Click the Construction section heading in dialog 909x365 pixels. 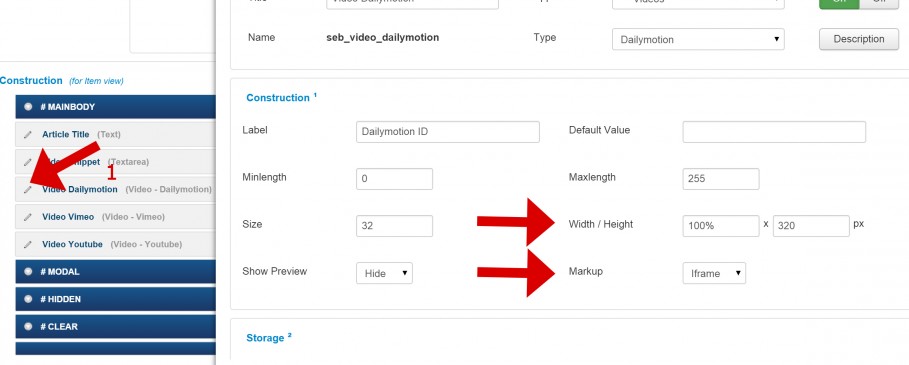pyautogui.click(x=282, y=97)
